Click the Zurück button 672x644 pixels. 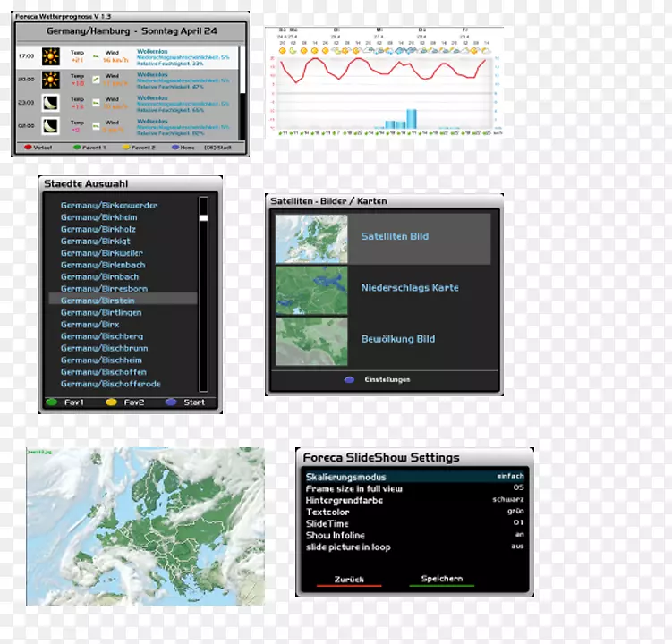(x=349, y=580)
